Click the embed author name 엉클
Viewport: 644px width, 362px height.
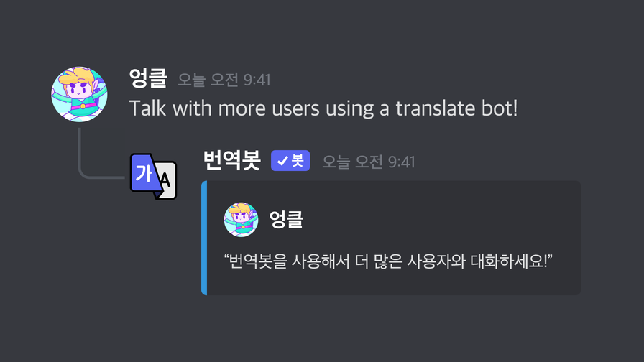(x=286, y=219)
